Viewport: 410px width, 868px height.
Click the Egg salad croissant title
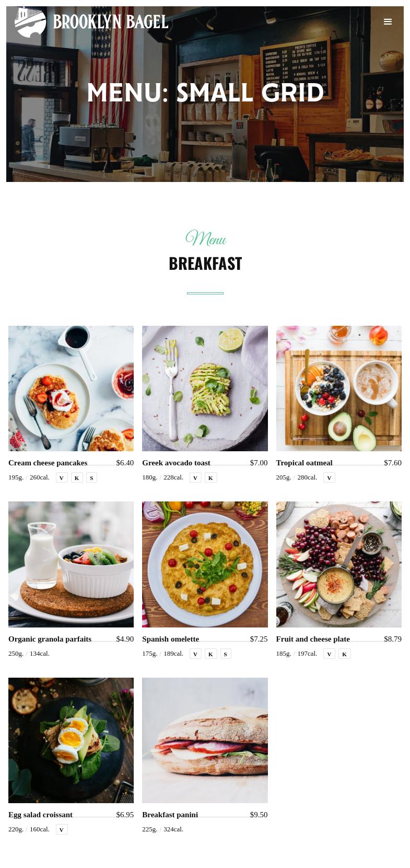pyautogui.click(x=40, y=815)
